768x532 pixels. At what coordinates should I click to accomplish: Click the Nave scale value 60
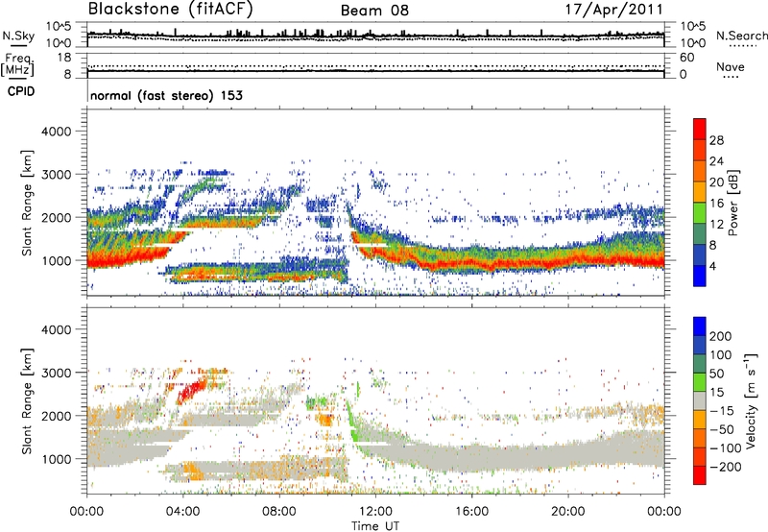[x=687, y=58]
